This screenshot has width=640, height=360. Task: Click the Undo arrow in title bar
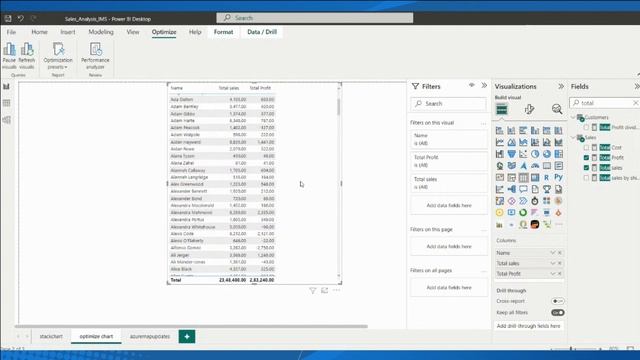20,18
